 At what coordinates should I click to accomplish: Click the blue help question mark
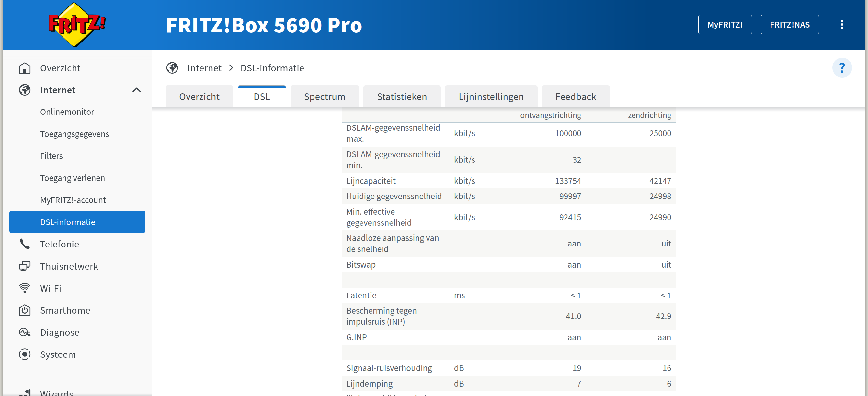click(x=841, y=68)
